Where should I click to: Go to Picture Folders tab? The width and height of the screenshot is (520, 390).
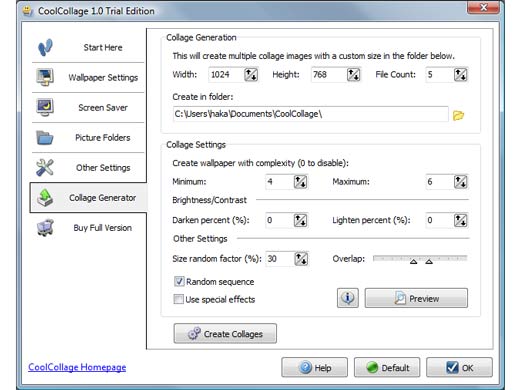pyautogui.click(x=88, y=137)
